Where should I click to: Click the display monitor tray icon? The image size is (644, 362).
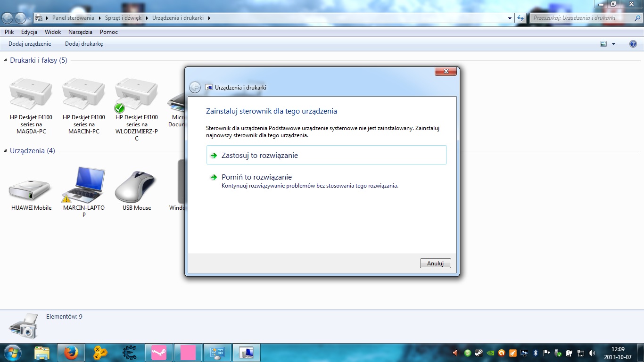(524, 353)
